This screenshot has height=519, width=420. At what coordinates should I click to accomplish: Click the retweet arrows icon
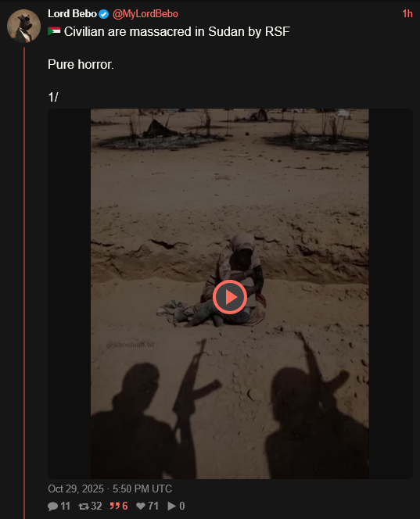coord(84,506)
